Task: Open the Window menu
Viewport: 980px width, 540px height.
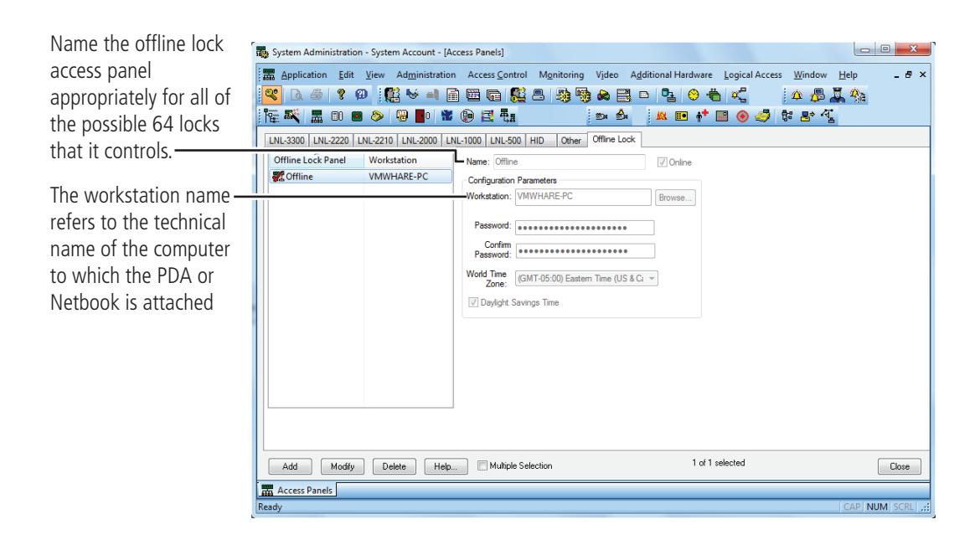Action: click(x=810, y=75)
